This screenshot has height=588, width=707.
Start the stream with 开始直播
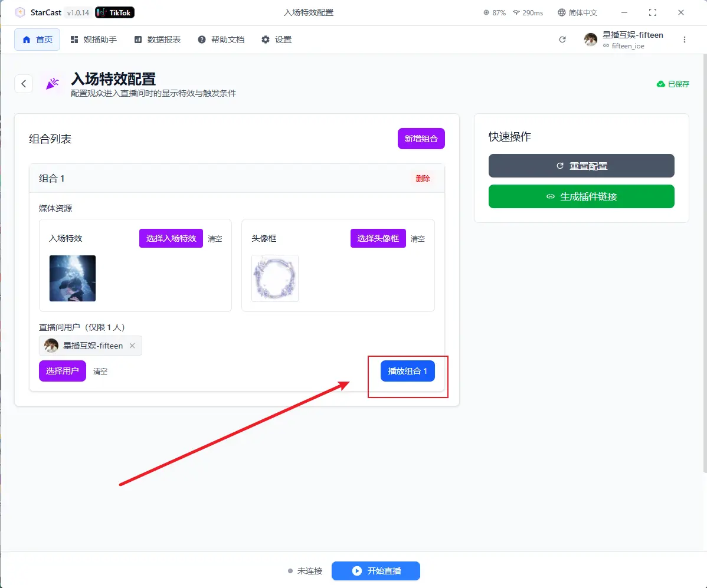pos(376,571)
